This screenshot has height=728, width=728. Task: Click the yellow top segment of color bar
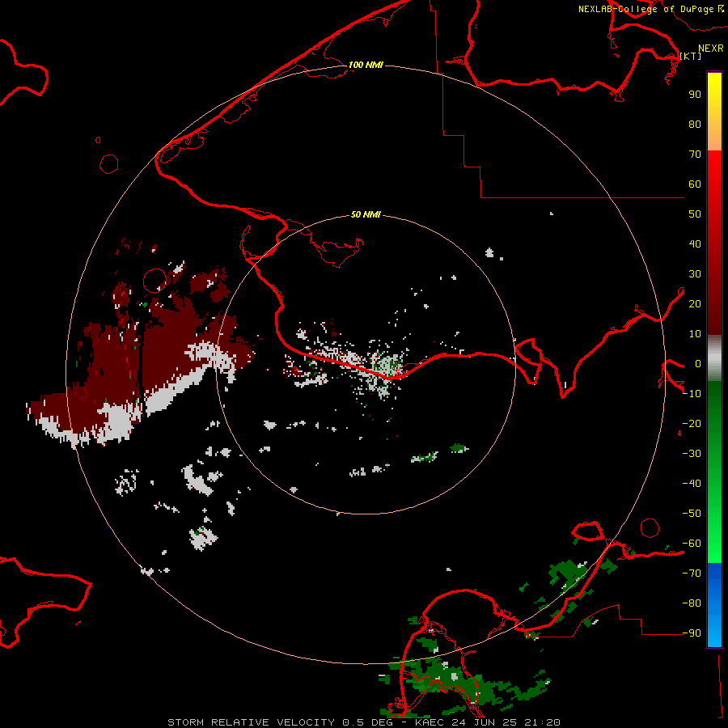click(714, 112)
